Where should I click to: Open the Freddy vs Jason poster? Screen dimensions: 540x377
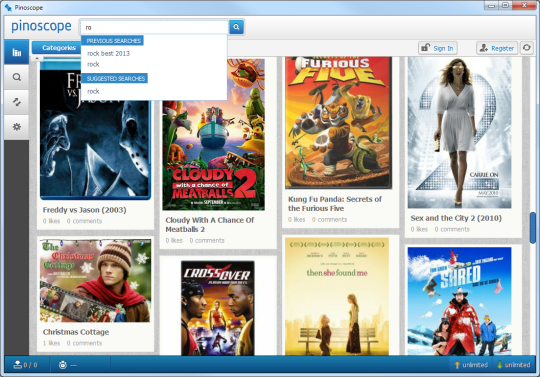pyautogui.click(x=95, y=129)
